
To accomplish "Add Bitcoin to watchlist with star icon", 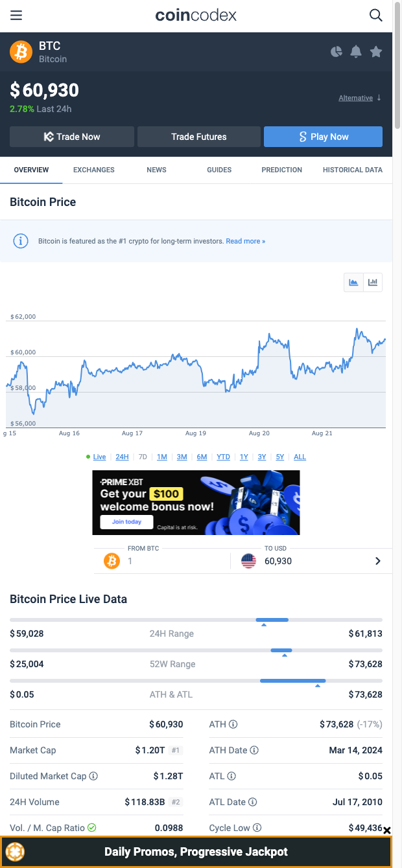I will pyautogui.click(x=376, y=52).
